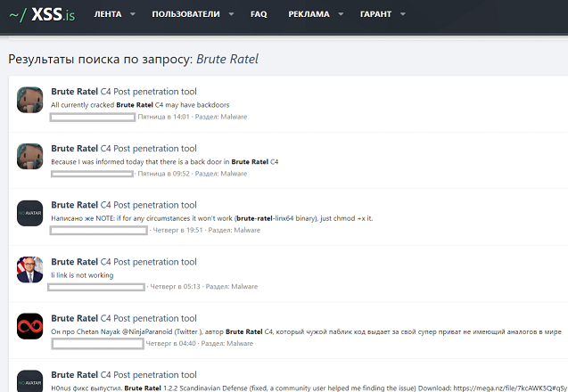Click Malware section link on first result
The image size is (568, 392).
tap(232, 117)
